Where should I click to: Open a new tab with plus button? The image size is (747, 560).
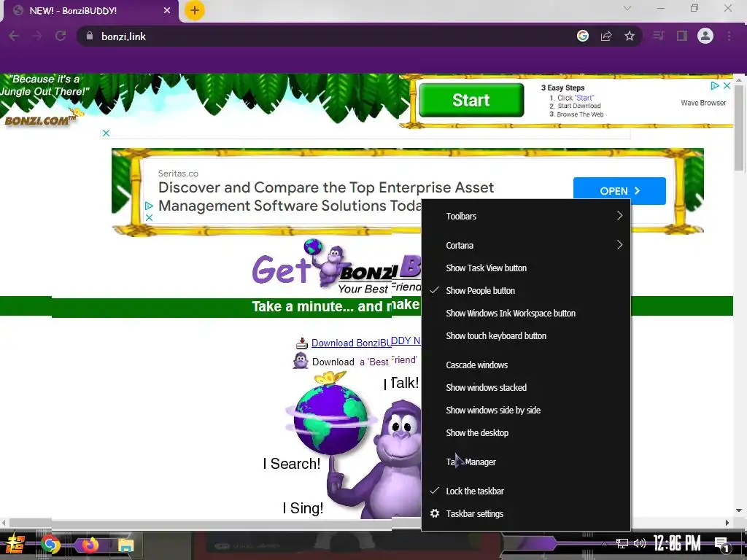tap(194, 10)
